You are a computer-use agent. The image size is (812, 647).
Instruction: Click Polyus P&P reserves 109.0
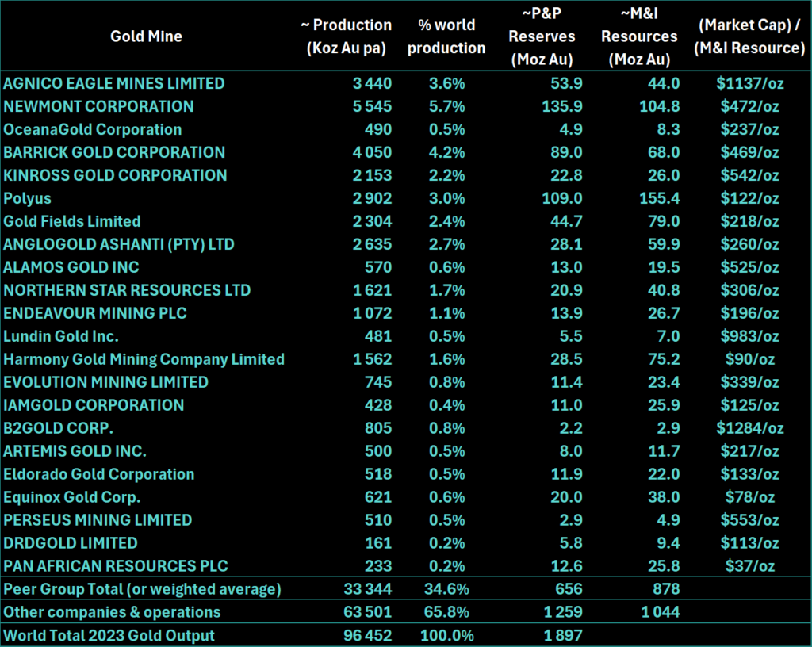[x=562, y=198]
